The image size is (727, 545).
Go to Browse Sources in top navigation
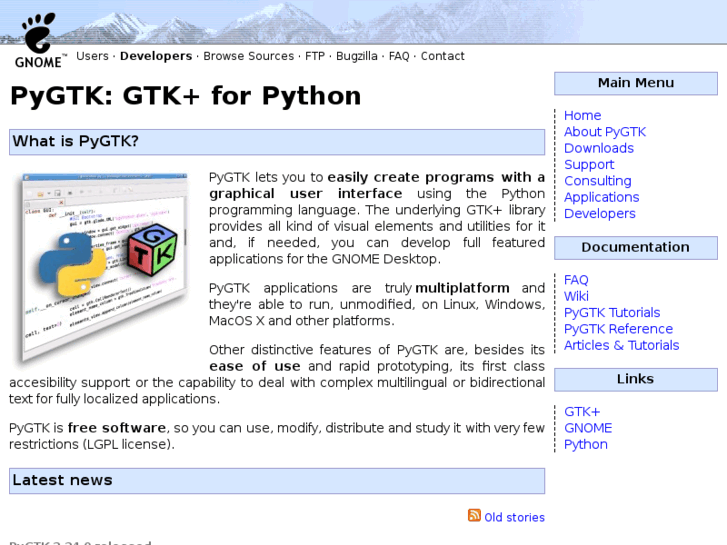249,56
